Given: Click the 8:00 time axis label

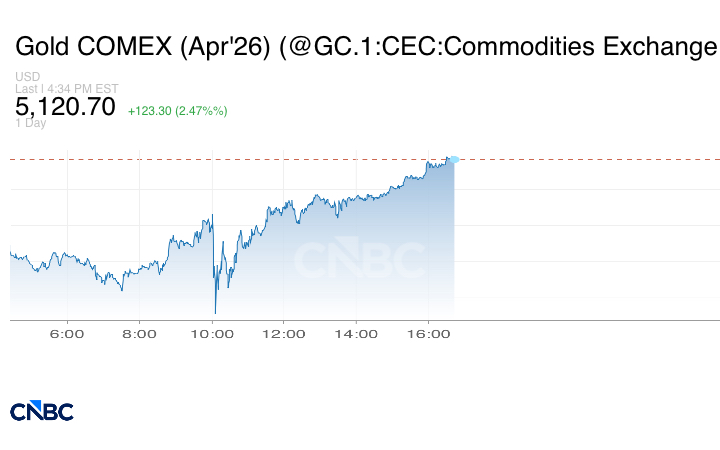Looking at the screenshot, I should [139, 334].
